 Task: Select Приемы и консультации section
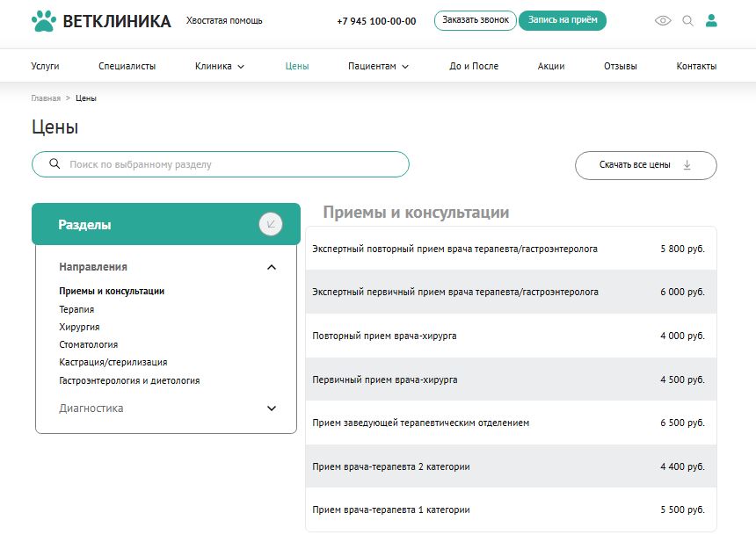tap(112, 291)
